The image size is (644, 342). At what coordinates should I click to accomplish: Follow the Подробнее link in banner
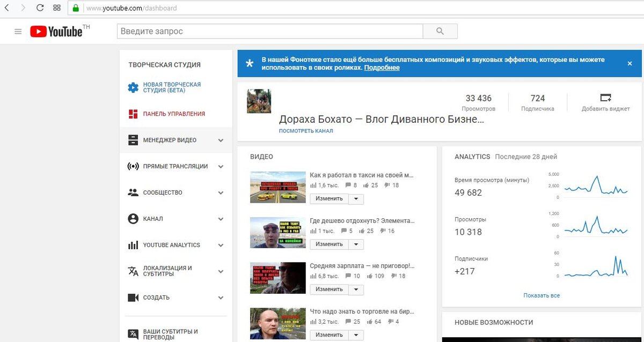click(382, 68)
